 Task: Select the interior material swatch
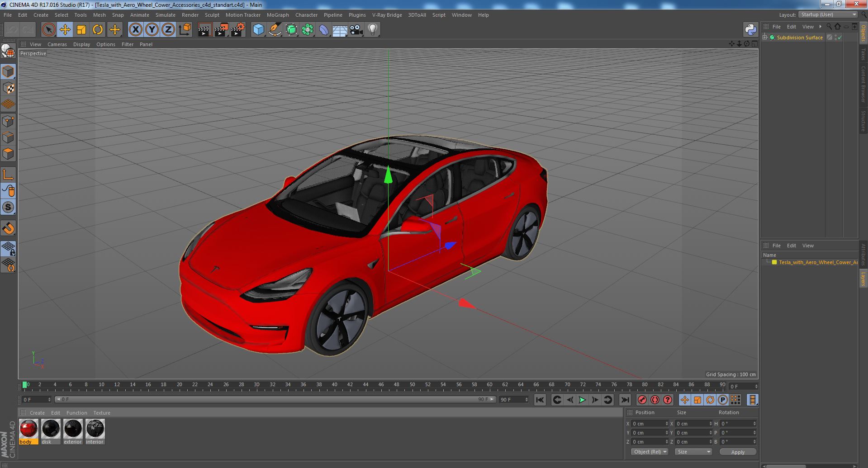click(95, 432)
